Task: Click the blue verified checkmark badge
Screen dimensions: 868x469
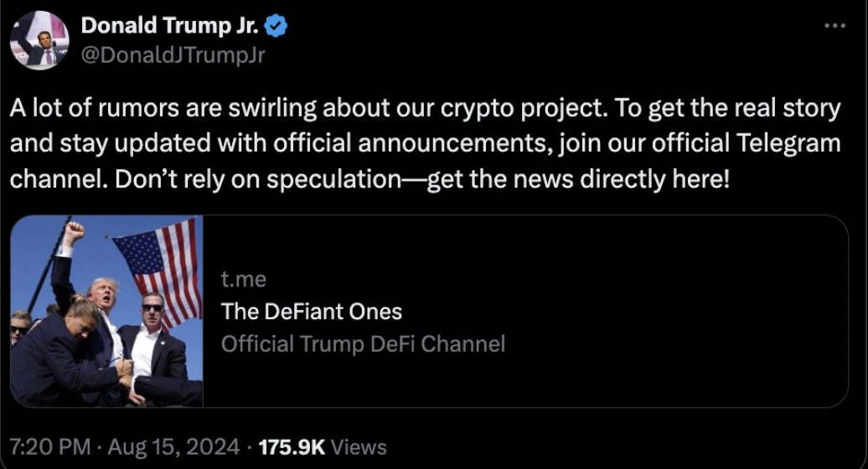Action: pos(278,27)
